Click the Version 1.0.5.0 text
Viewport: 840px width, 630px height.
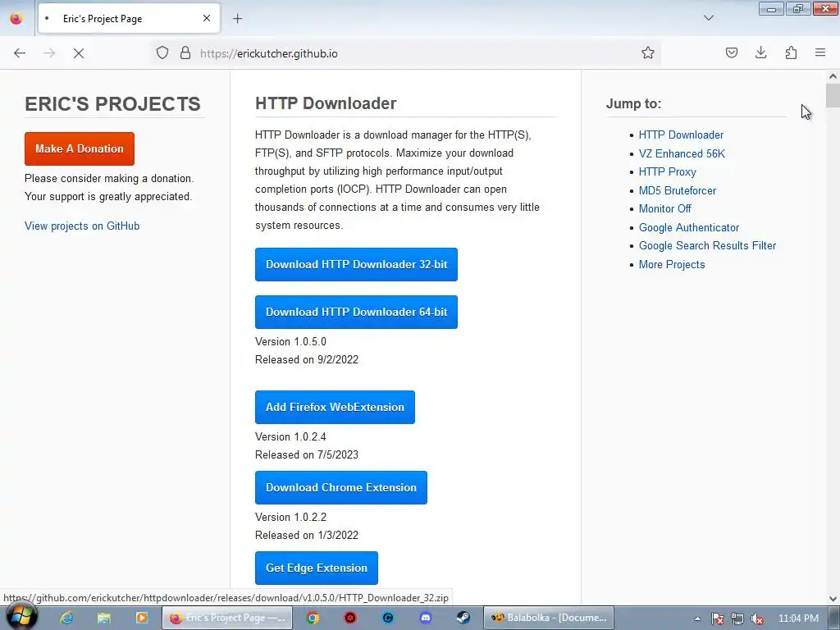pyautogui.click(x=290, y=342)
